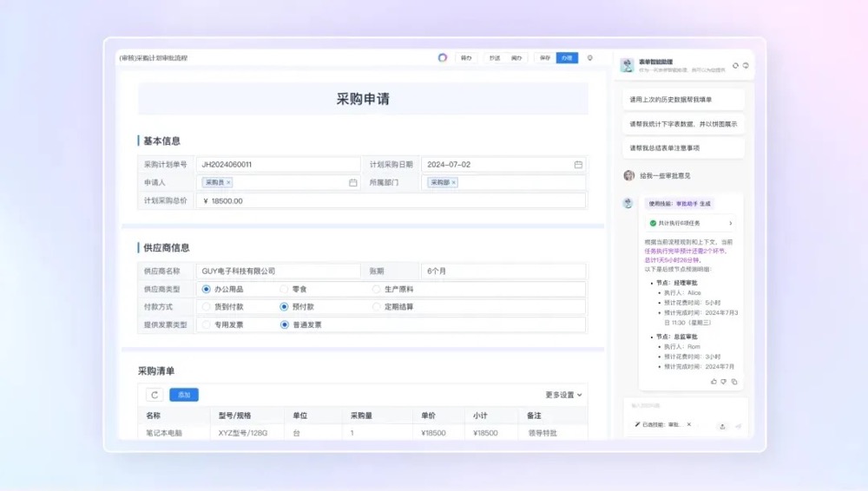This screenshot has width=868, height=491.
Task: Click the upload icon in chat input
Action: pos(722,426)
